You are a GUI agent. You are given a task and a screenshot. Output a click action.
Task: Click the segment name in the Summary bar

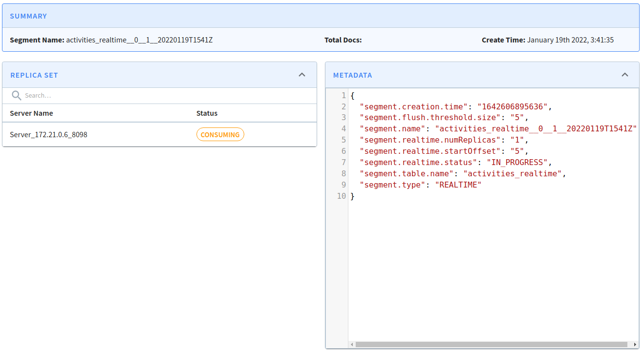[x=139, y=40]
